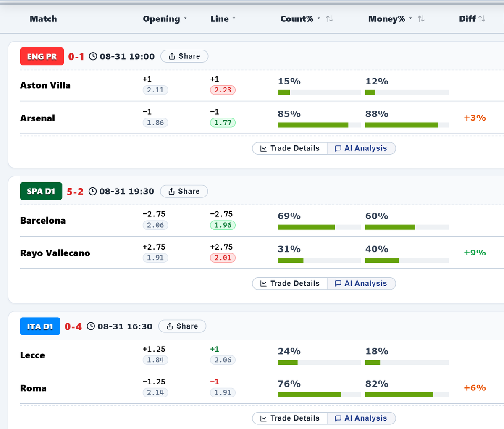Click the 0-1 match score

tap(76, 57)
